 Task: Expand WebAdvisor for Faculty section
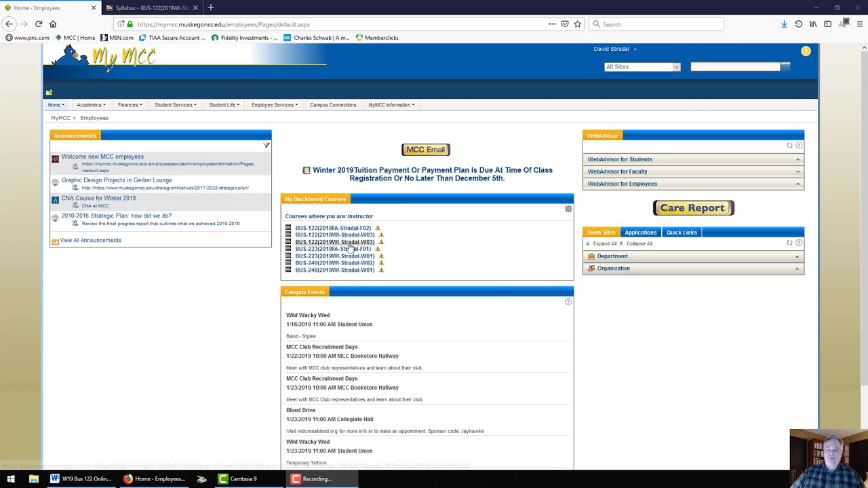[x=693, y=171]
